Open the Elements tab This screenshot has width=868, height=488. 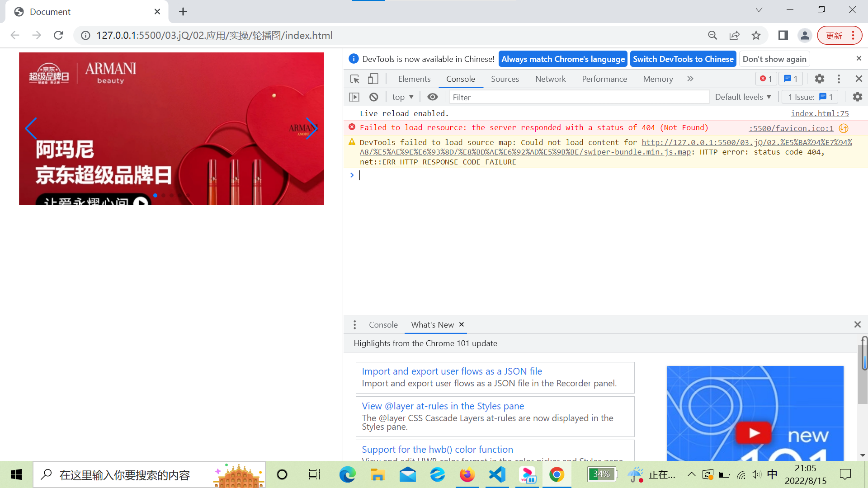[414, 79]
